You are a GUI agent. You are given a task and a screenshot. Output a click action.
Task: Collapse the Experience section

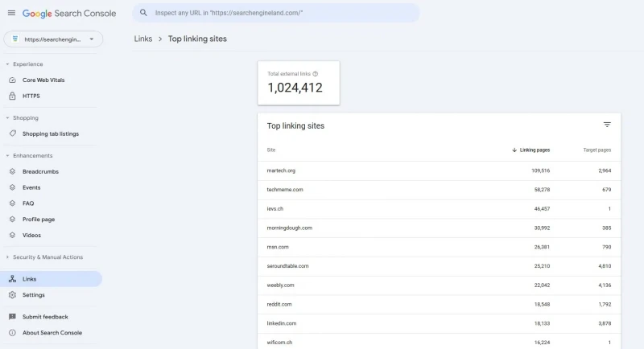(x=7, y=64)
